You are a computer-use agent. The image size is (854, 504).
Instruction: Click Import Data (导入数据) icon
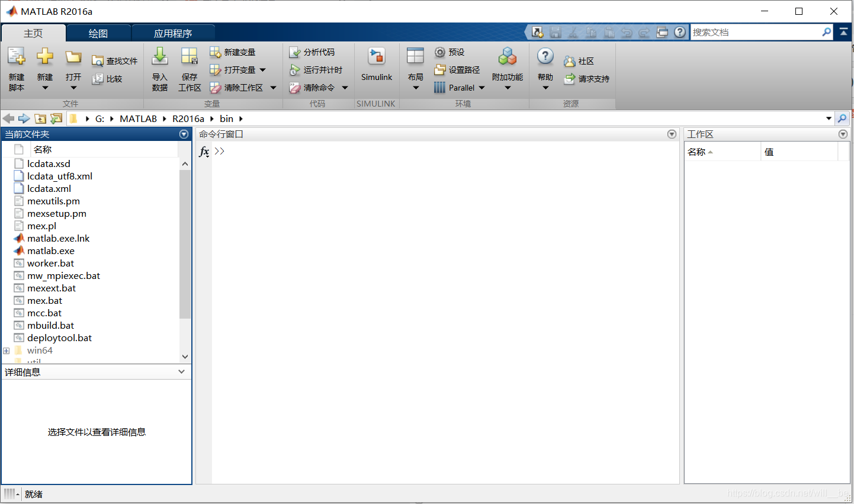point(160,57)
